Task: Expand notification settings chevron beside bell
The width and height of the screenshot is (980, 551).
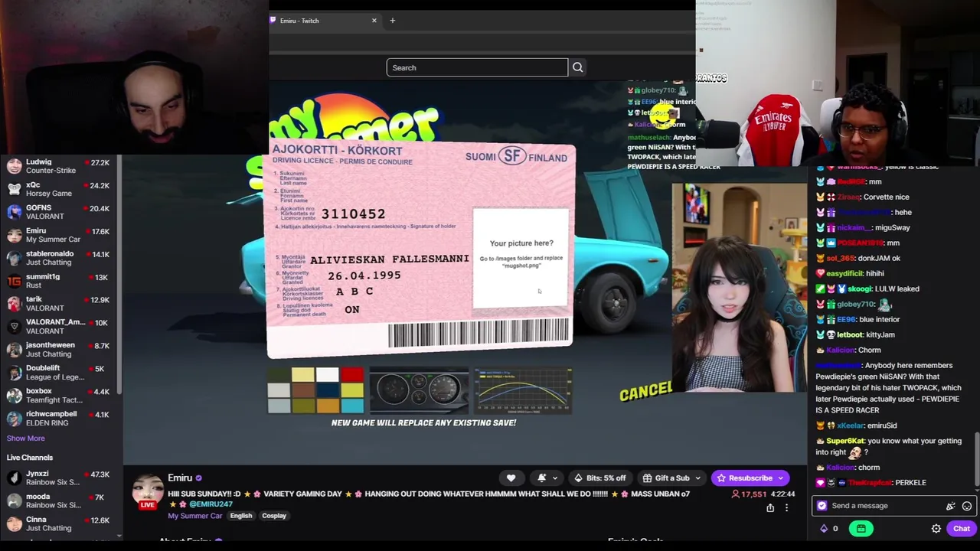Action: (555, 478)
